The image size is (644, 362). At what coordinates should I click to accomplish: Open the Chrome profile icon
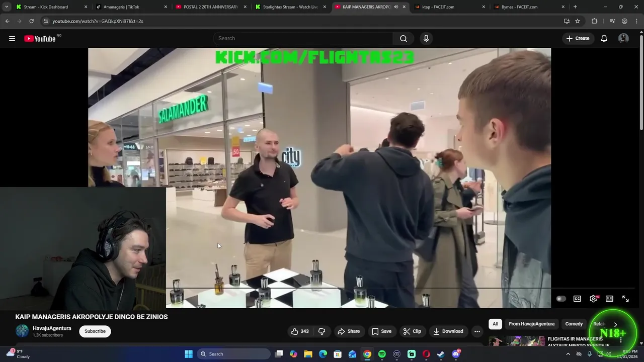pos(624,21)
